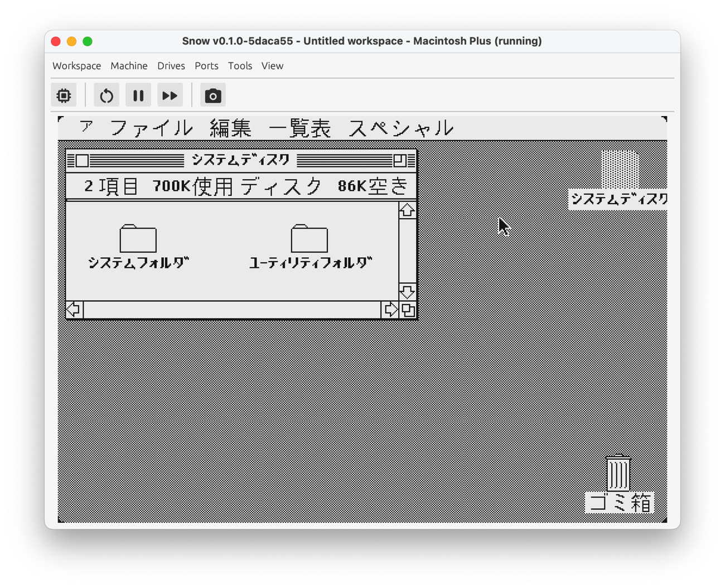
Task: Click the ユーティリティフォルダ folder name label
Action: [x=311, y=263]
